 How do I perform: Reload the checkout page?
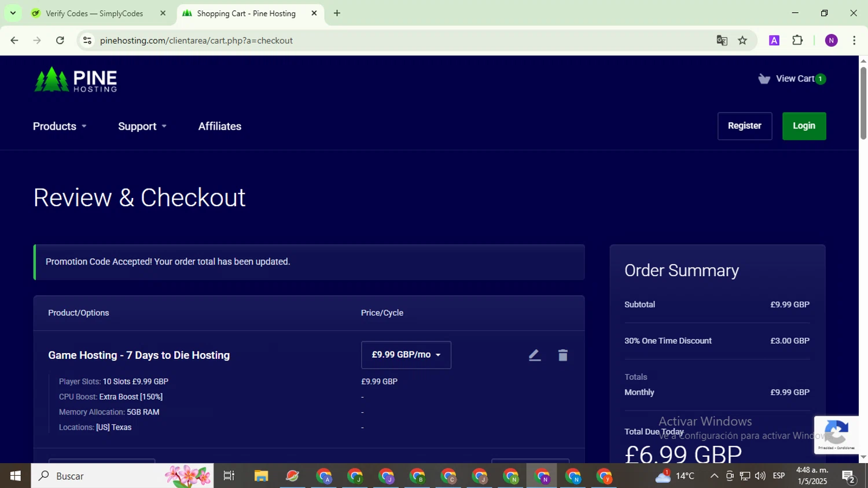[60, 41]
